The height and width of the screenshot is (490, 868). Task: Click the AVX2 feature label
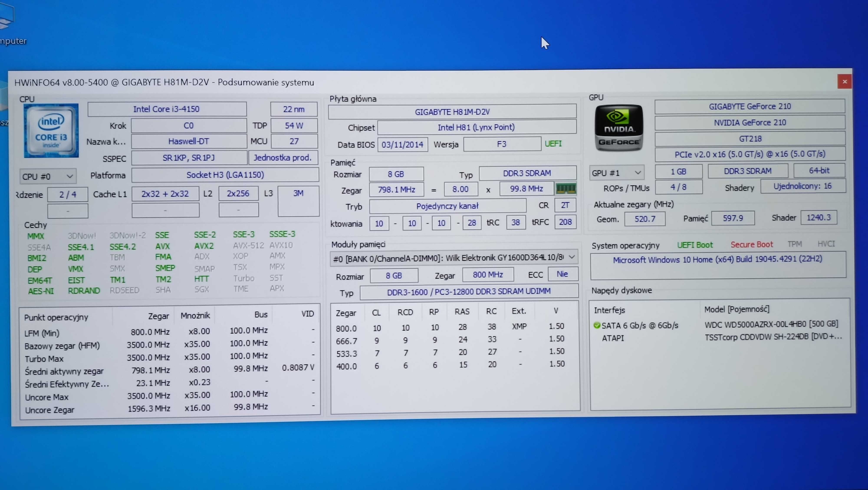pos(204,246)
